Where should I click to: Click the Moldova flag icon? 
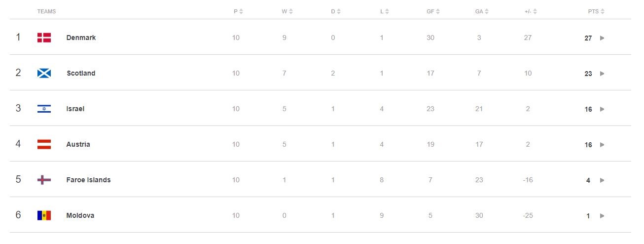(x=44, y=215)
